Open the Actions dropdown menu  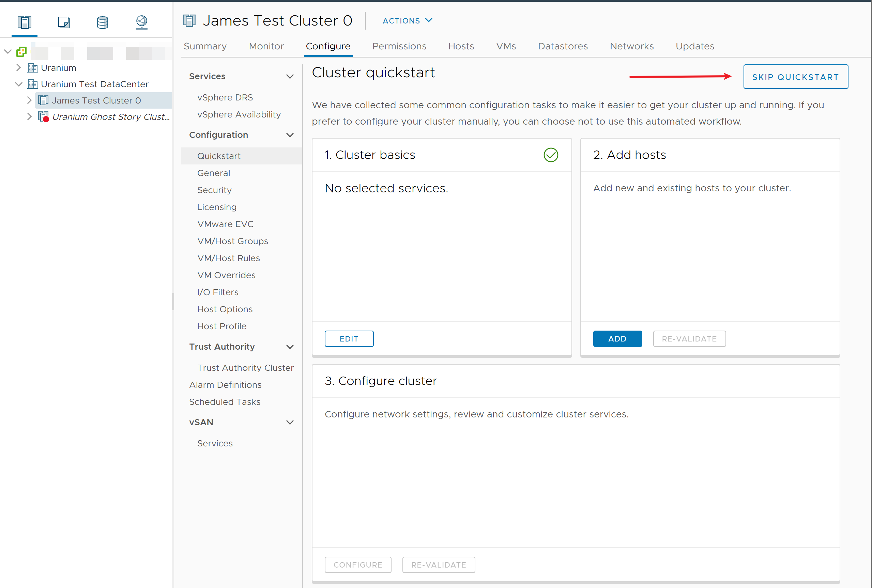click(408, 21)
